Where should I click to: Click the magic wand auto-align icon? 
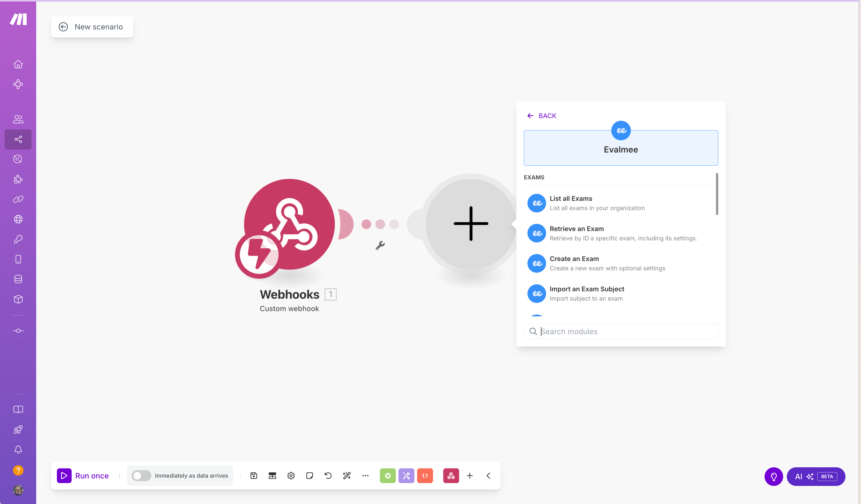click(347, 476)
